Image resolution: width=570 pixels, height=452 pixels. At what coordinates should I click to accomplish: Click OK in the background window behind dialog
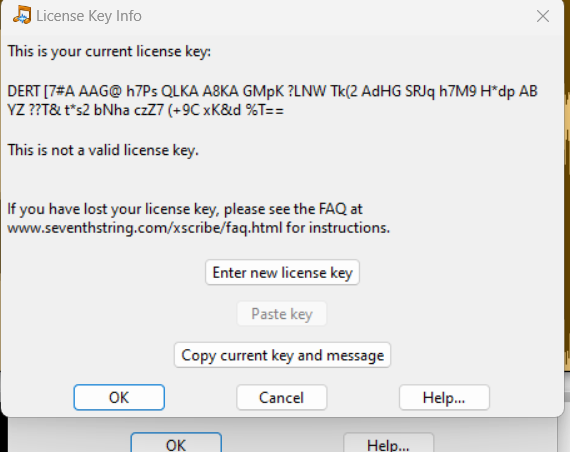[176, 443]
